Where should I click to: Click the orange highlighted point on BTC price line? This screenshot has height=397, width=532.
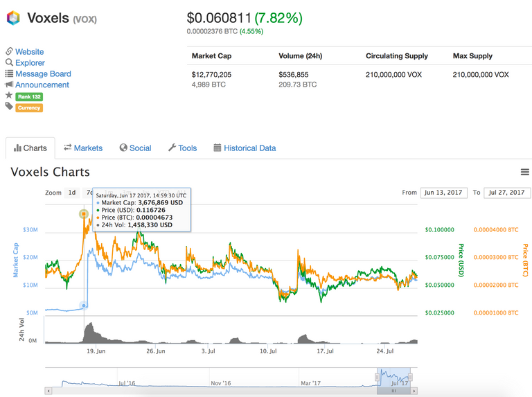84,214
